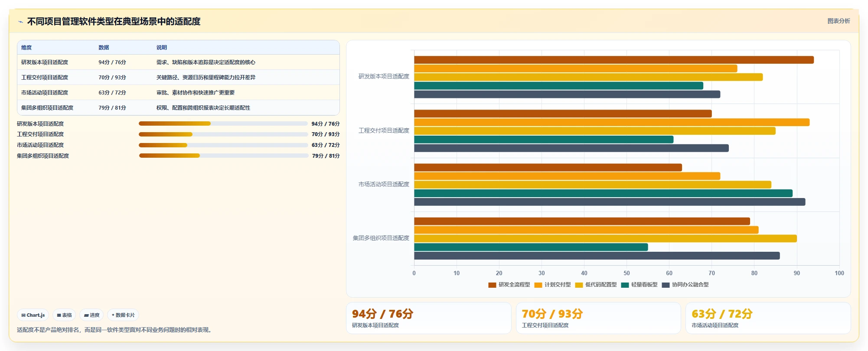
Task: Click the dark slate 协同办公融合型 bar in 工程交付 group
Action: tap(571, 148)
